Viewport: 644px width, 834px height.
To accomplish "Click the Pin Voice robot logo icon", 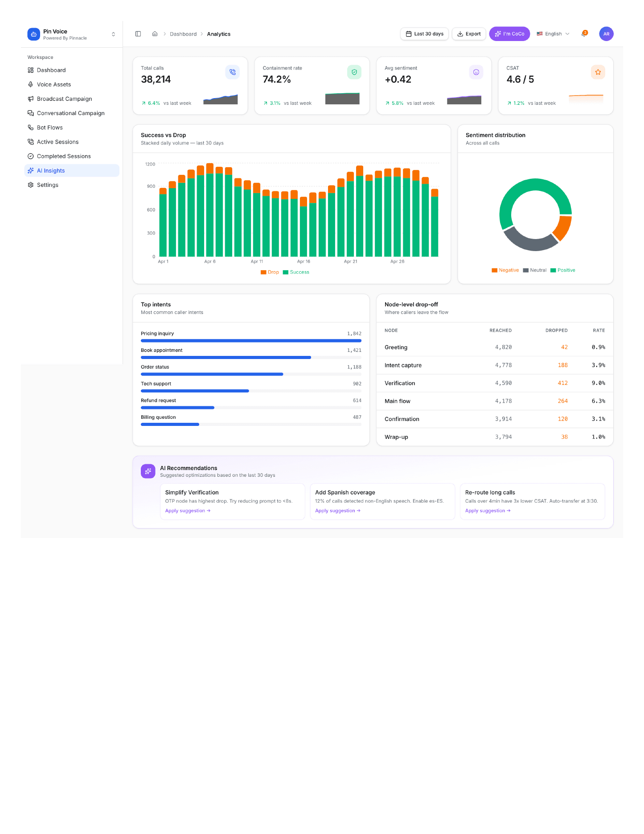I will click(33, 34).
